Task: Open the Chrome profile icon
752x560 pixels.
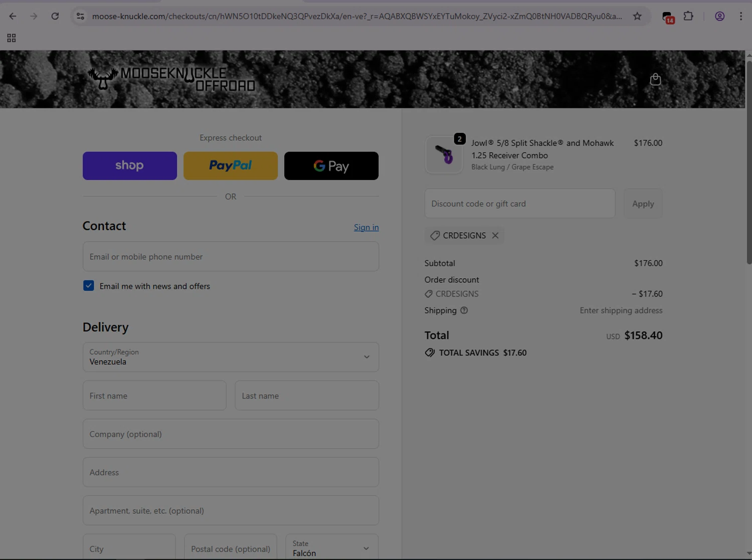Action: pos(719,16)
